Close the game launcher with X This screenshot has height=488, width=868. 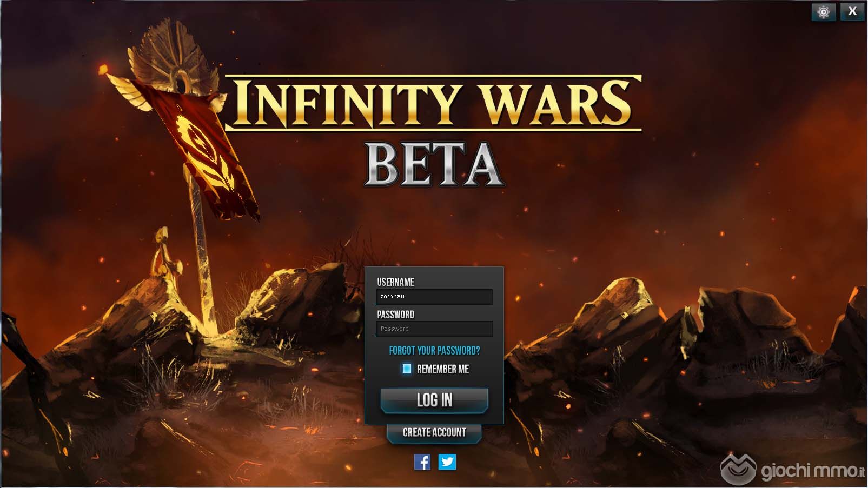point(852,12)
